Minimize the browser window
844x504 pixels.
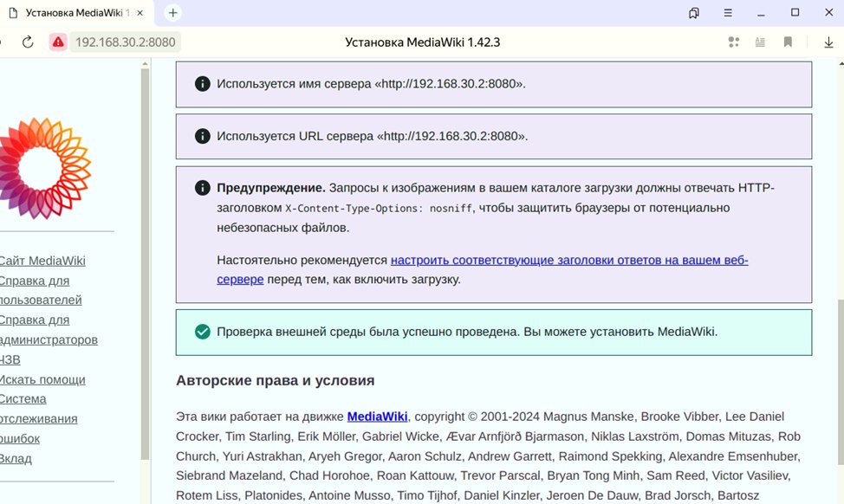pyautogui.click(x=761, y=13)
